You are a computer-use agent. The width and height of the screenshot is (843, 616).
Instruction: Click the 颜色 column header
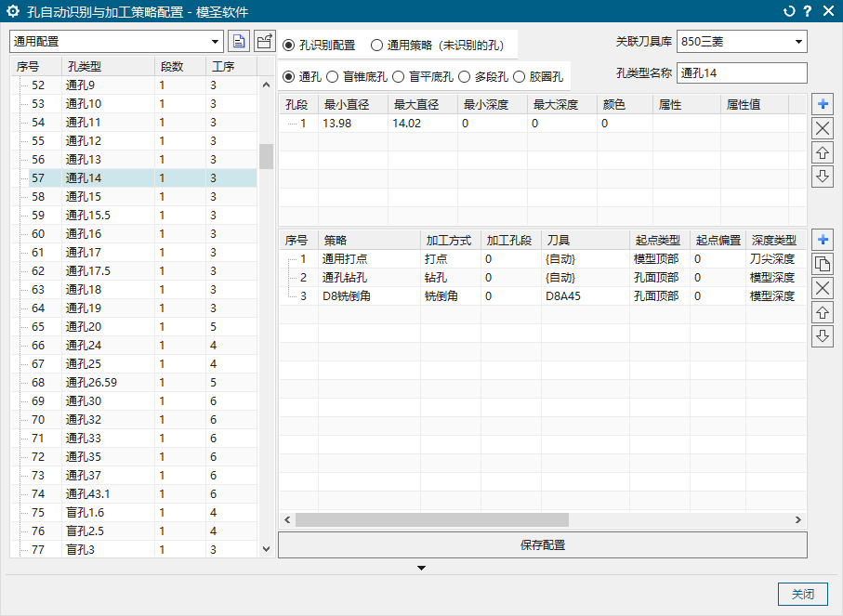(625, 104)
